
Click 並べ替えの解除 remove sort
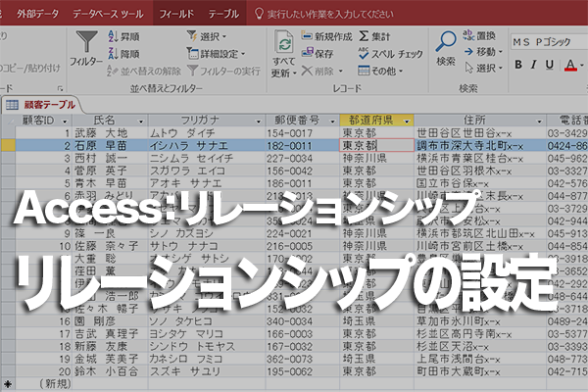144,71
